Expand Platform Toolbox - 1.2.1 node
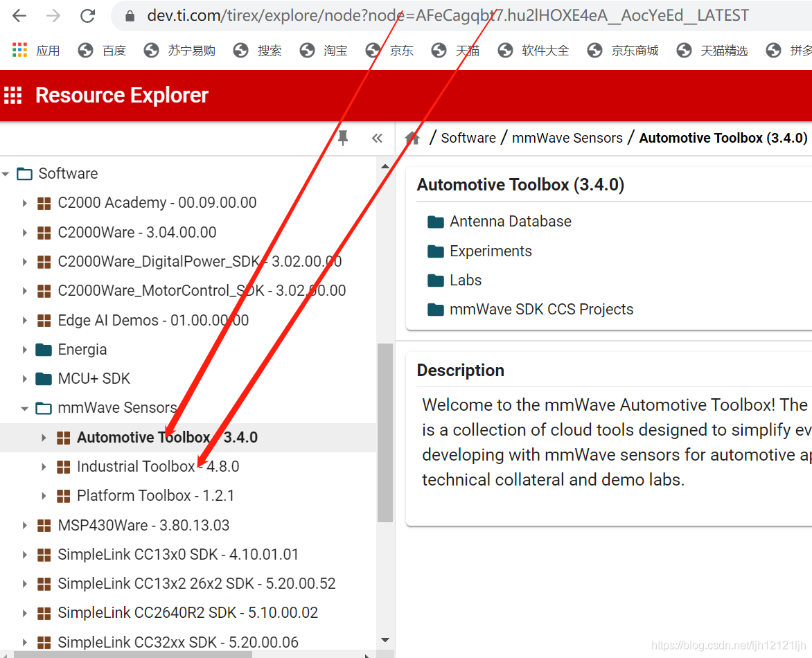 [44, 496]
